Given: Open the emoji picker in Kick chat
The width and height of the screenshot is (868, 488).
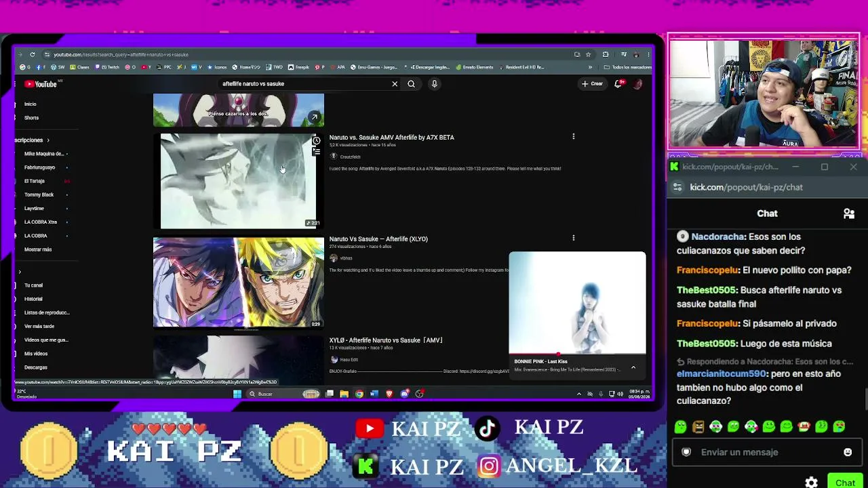Looking at the screenshot, I should 848,452.
